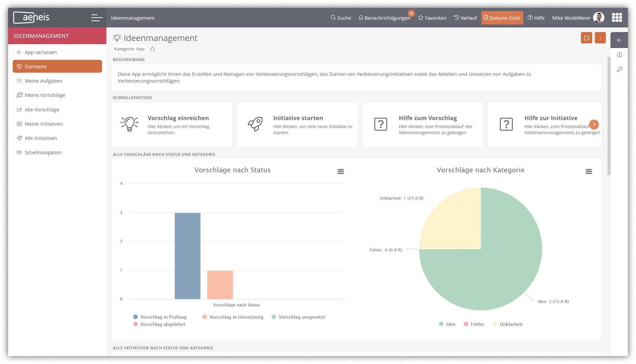Click the blue bar in status chart
636x364 pixels.
click(187, 256)
